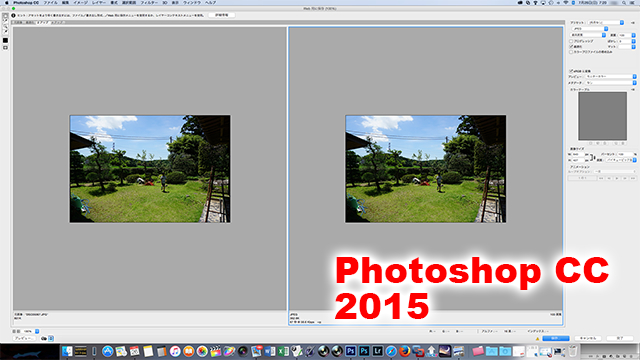Open the Preview monitor color dropdown
Image resolution: width=640 pixels, height=360 pixels.
(611, 76)
